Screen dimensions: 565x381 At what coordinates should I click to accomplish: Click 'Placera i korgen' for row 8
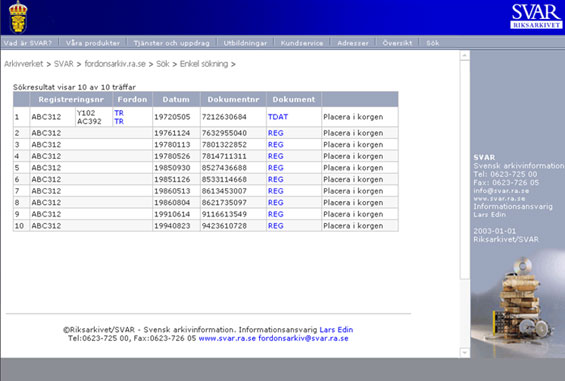pos(353,202)
